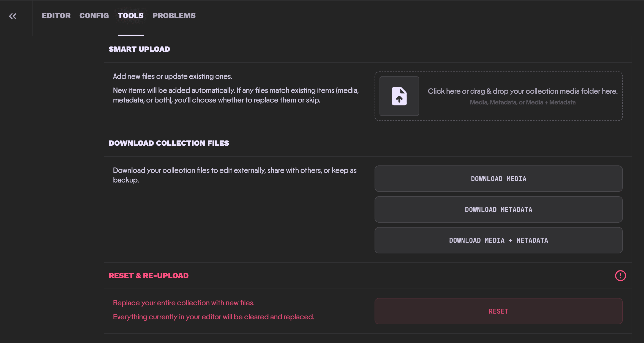Collapse the sidebar with the double-chevron icon
The height and width of the screenshot is (343, 644).
point(13,16)
